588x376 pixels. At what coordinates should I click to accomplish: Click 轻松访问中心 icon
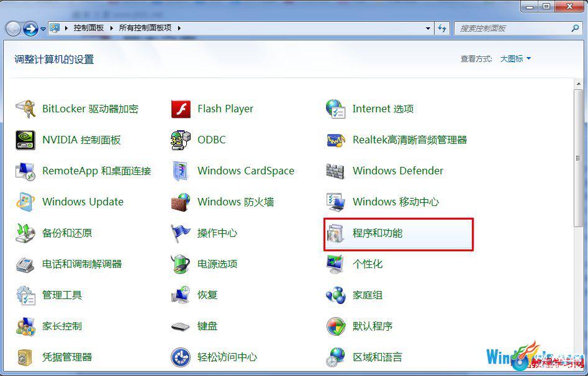[x=181, y=357]
